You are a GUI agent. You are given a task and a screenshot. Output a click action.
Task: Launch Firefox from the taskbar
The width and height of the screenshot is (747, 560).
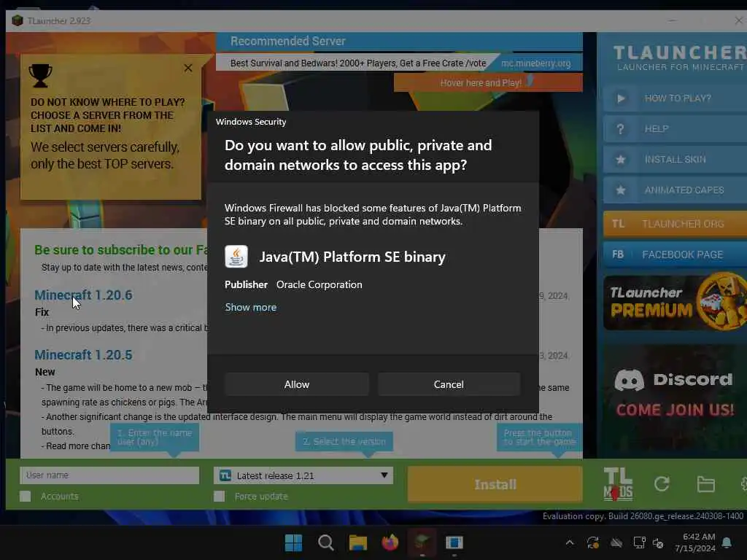pyautogui.click(x=390, y=542)
